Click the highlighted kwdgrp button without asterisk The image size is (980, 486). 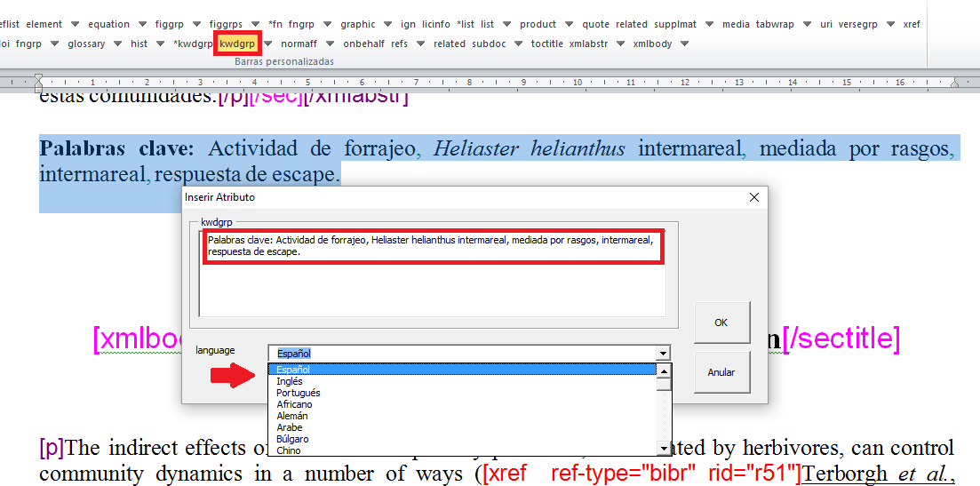click(237, 44)
